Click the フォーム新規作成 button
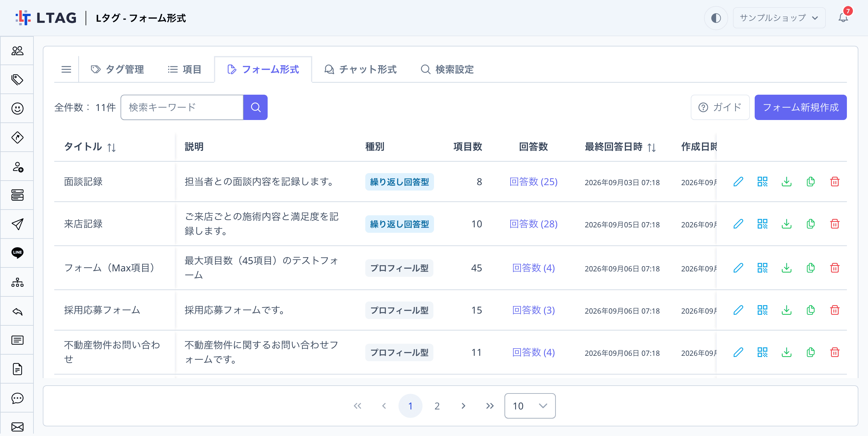The image size is (868, 436). [x=800, y=107]
